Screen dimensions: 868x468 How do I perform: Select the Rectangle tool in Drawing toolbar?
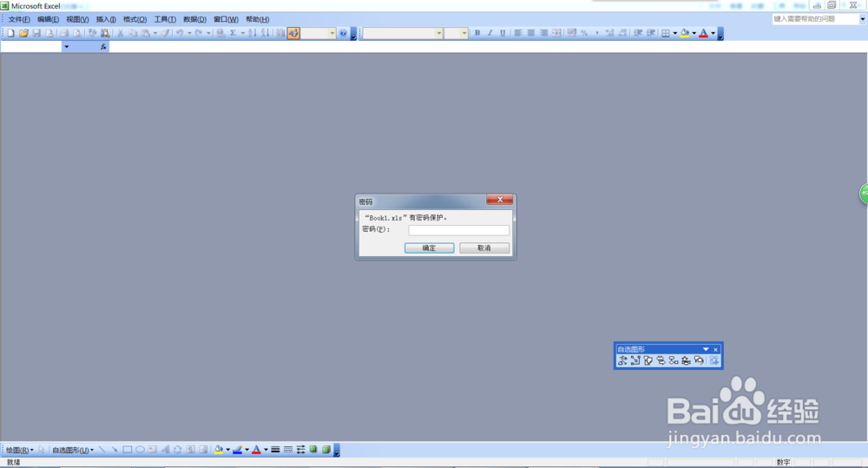pyautogui.click(x=128, y=450)
